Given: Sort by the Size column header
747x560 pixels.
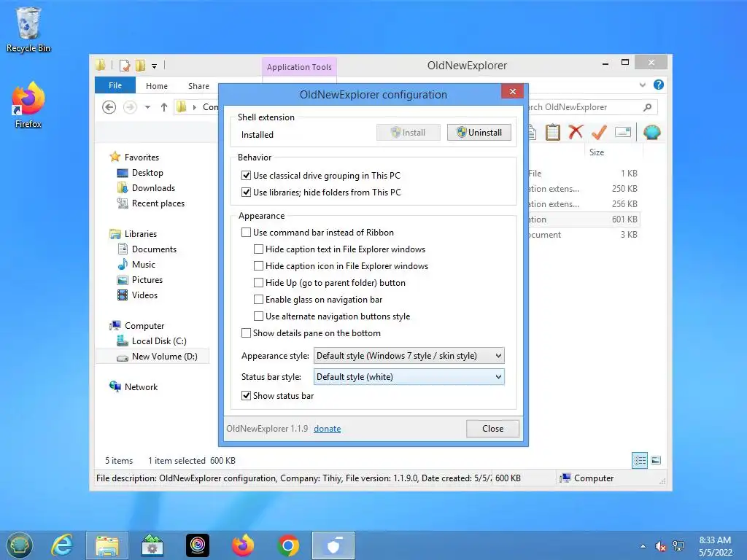Looking at the screenshot, I should (613, 152).
